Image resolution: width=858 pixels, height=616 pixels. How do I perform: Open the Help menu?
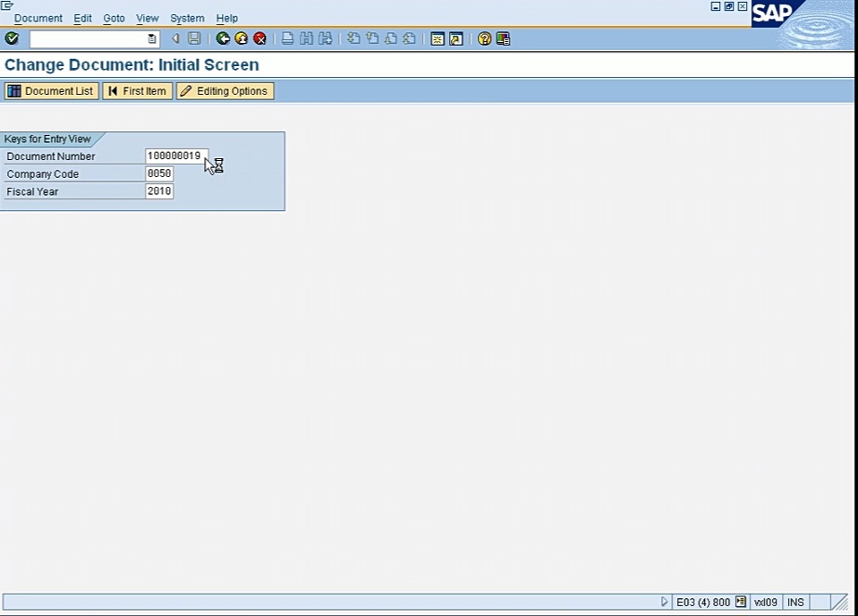226,18
